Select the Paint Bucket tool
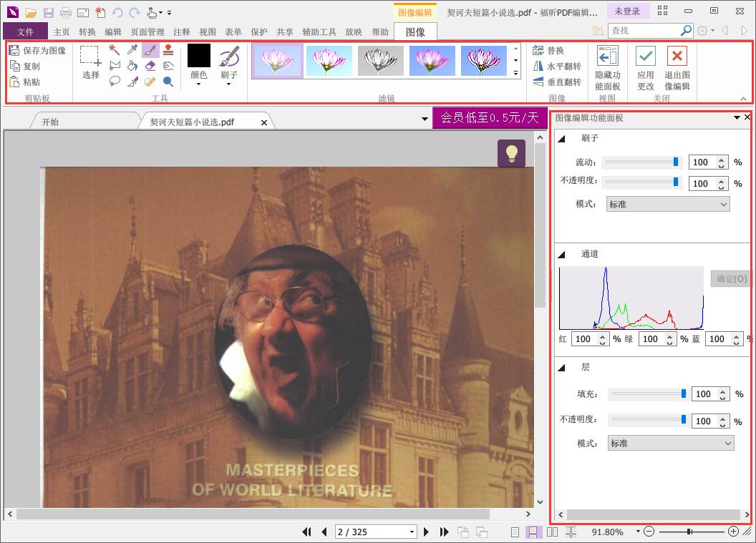This screenshot has height=543, width=756. (x=132, y=65)
